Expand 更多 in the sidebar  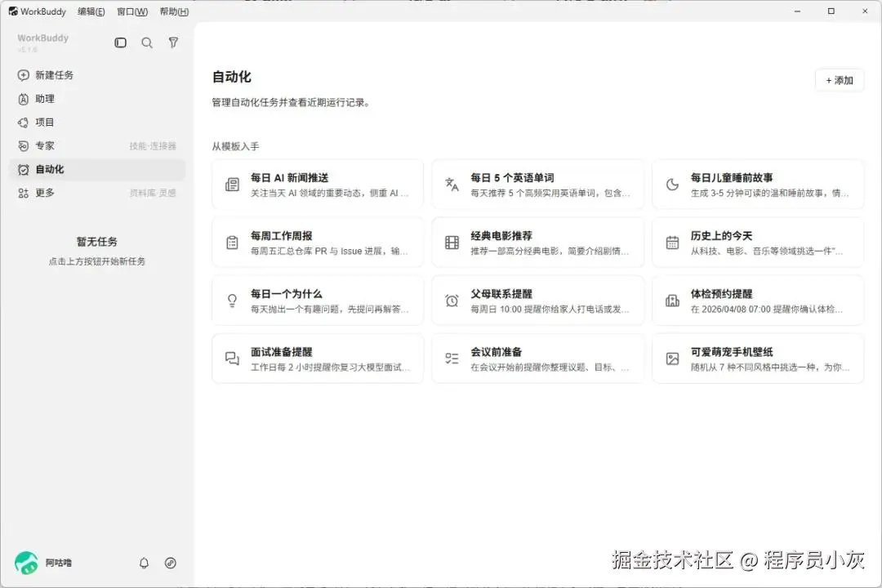[96, 193]
